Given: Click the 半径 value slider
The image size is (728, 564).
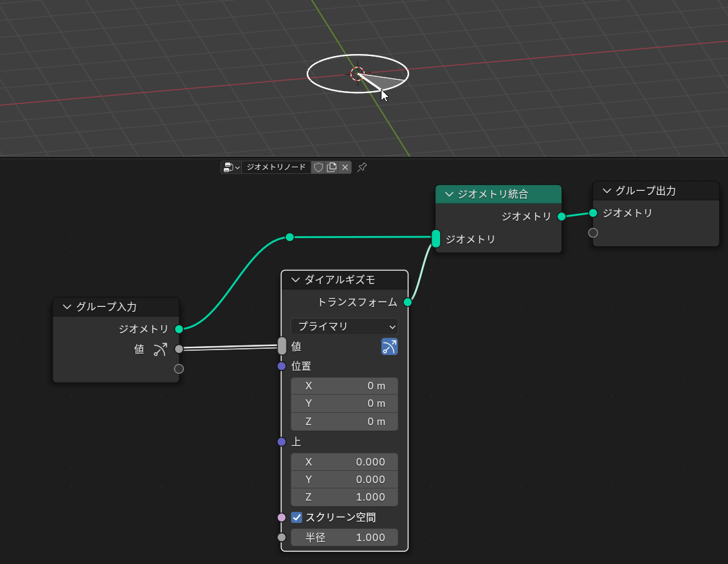Looking at the screenshot, I should (x=344, y=537).
